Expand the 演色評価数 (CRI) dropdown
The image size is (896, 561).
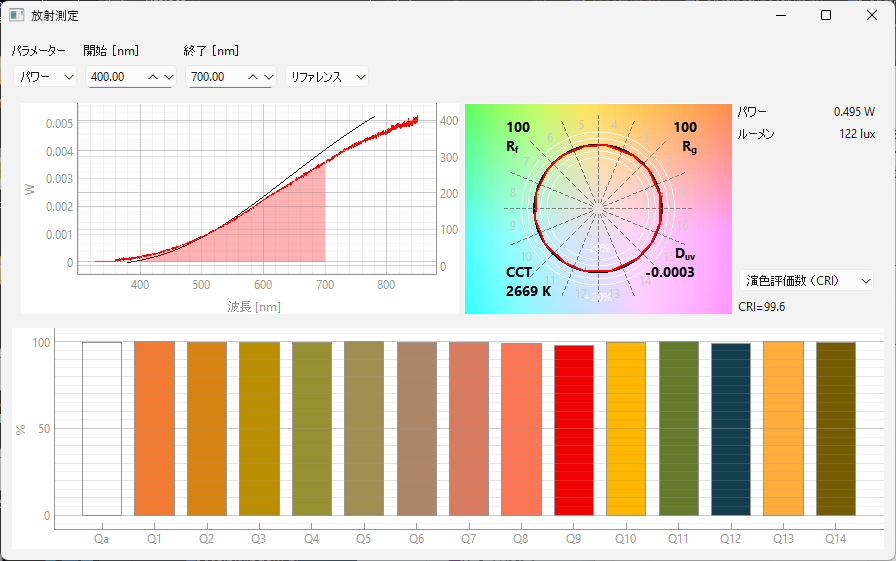(x=807, y=281)
